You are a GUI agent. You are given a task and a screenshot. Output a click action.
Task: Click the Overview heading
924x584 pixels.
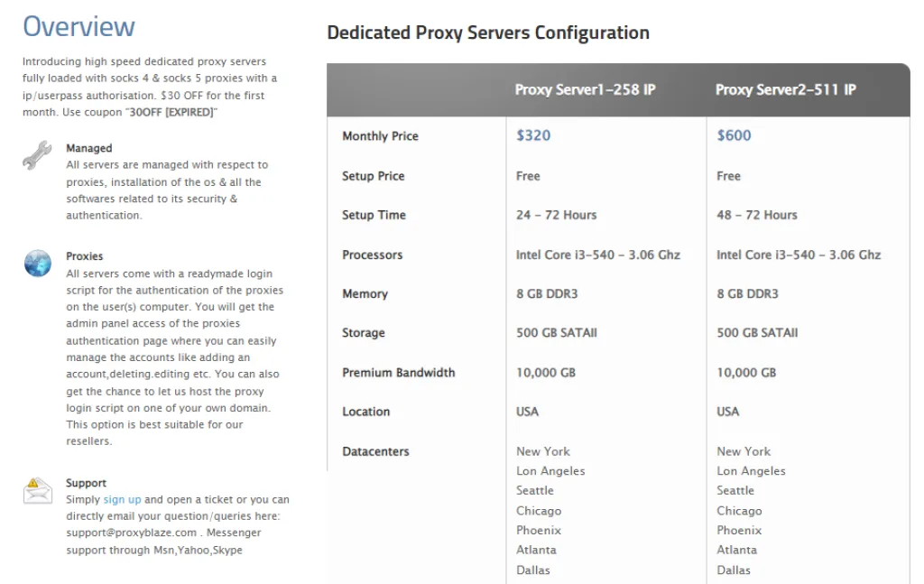click(x=79, y=27)
